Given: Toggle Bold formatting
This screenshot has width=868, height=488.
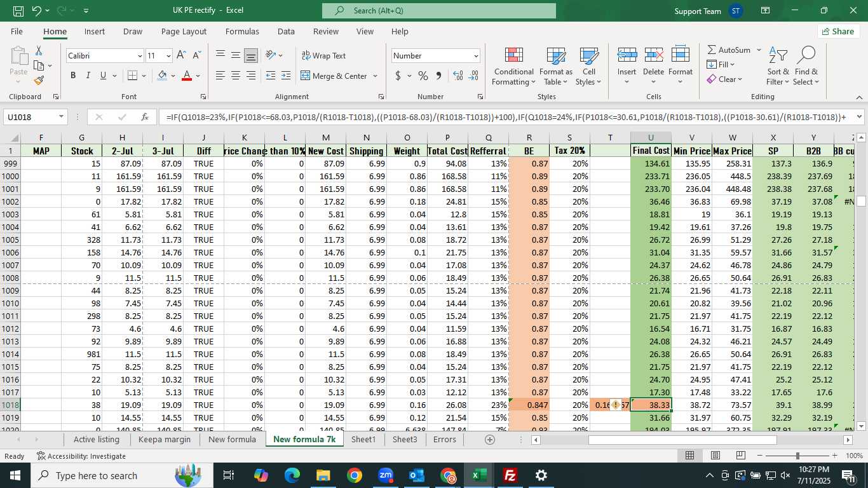Looking at the screenshot, I should click(x=73, y=76).
